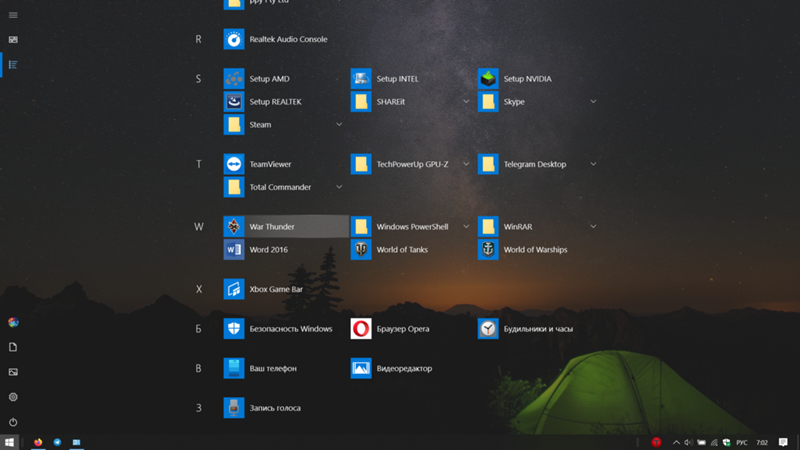800x450 pixels.
Task: Expand the WinRAR chevron
Action: tap(593, 227)
